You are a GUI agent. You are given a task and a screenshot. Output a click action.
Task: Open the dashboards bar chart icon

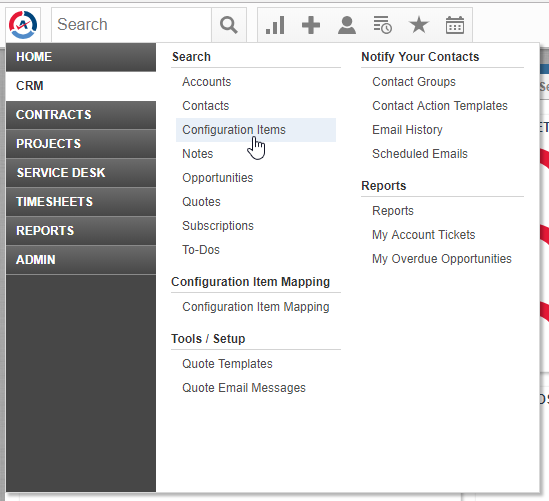tap(275, 25)
